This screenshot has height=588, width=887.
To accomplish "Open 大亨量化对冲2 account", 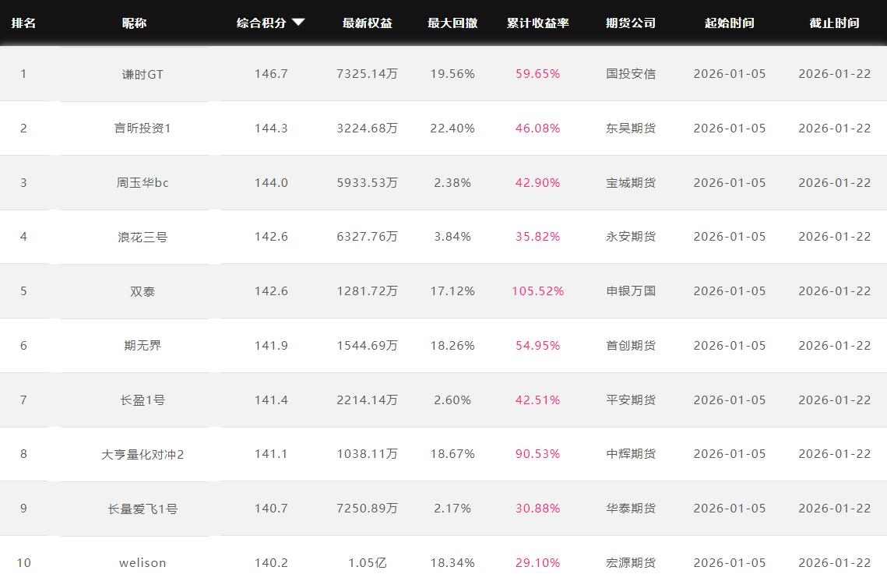I will click(143, 454).
